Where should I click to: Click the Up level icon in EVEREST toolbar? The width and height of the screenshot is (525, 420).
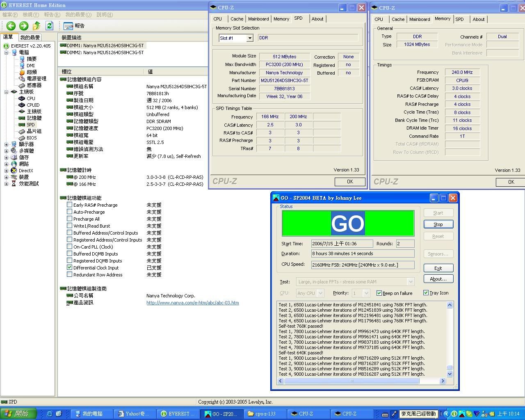[x=37, y=26]
